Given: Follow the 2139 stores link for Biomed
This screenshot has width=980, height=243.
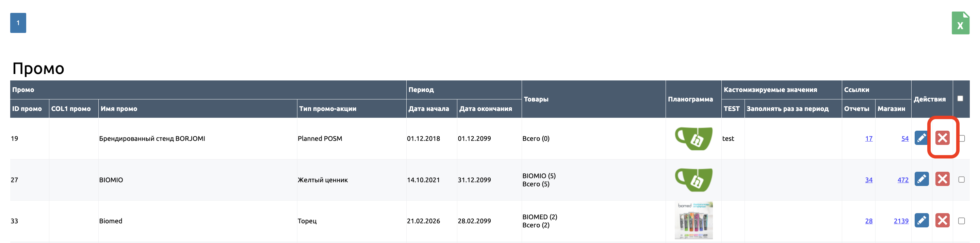Looking at the screenshot, I should point(901,221).
